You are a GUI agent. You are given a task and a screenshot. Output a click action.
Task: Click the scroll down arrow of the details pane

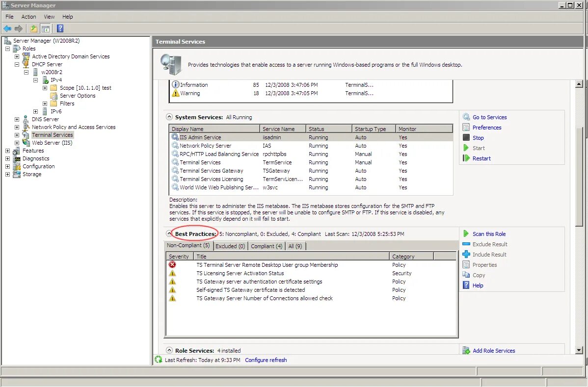579,350
